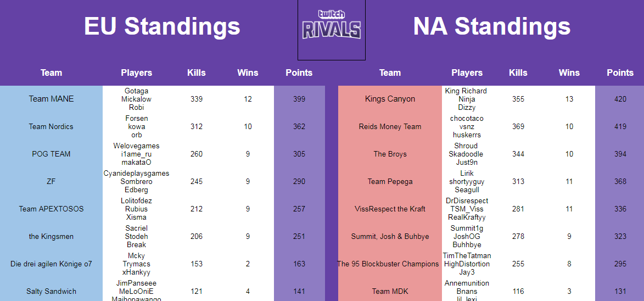The width and height of the screenshot is (644, 301).
Task: Click the EU Players column header
Action: coord(137,73)
